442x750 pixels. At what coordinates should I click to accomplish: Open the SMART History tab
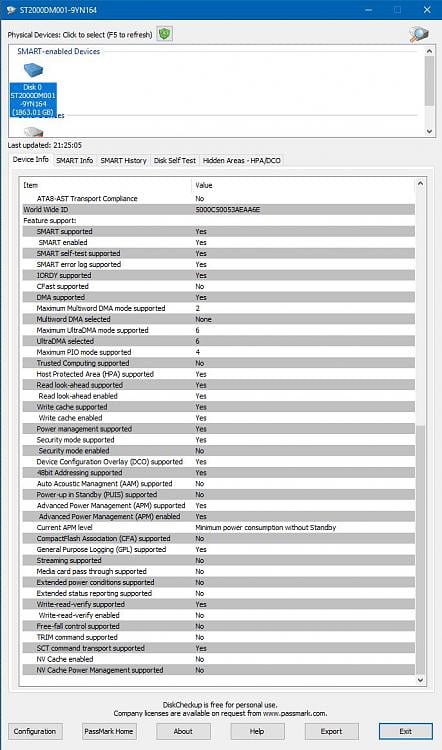pyautogui.click(x=123, y=161)
